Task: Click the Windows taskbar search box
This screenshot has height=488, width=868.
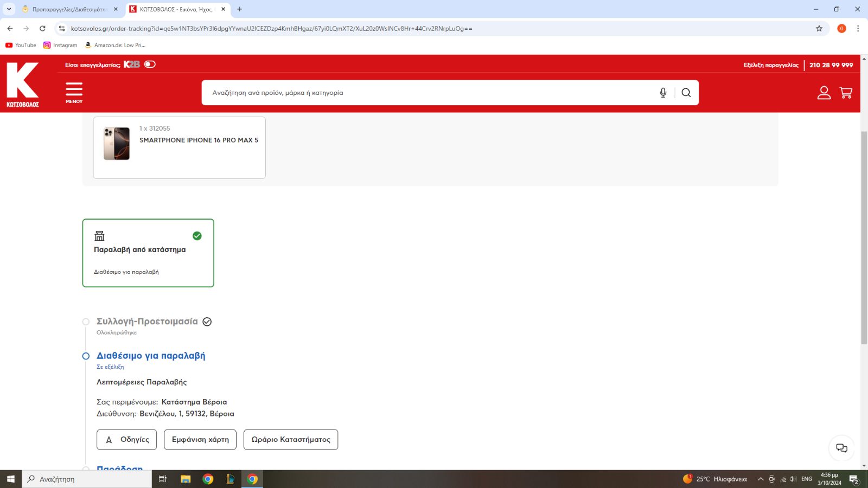Action: pyautogui.click(x=87, y=479)
